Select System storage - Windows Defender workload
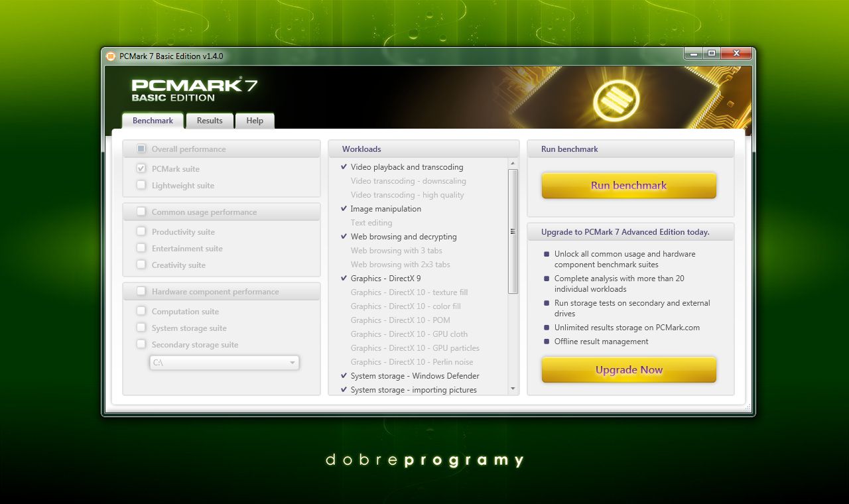This screenshot has width=849, height=504. pyautogui.click(x=415, y=376)
